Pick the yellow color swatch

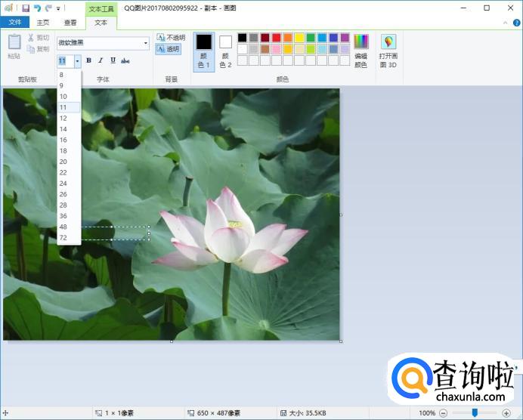[x=299, y=38]
